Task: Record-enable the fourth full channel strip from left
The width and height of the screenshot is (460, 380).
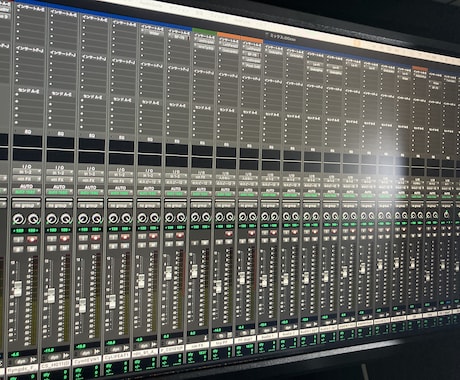Action: pyautogui.click(x=125, y=237)
